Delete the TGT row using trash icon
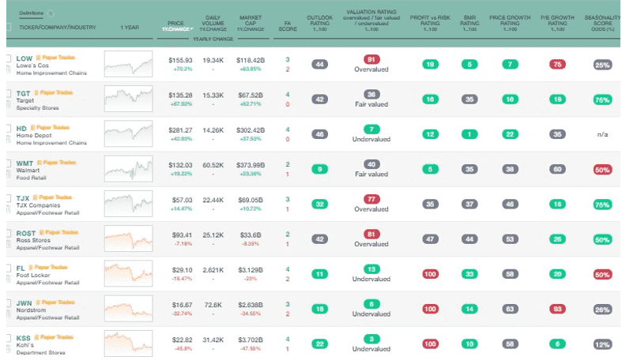622x364 pixels. tap(8, 103)
